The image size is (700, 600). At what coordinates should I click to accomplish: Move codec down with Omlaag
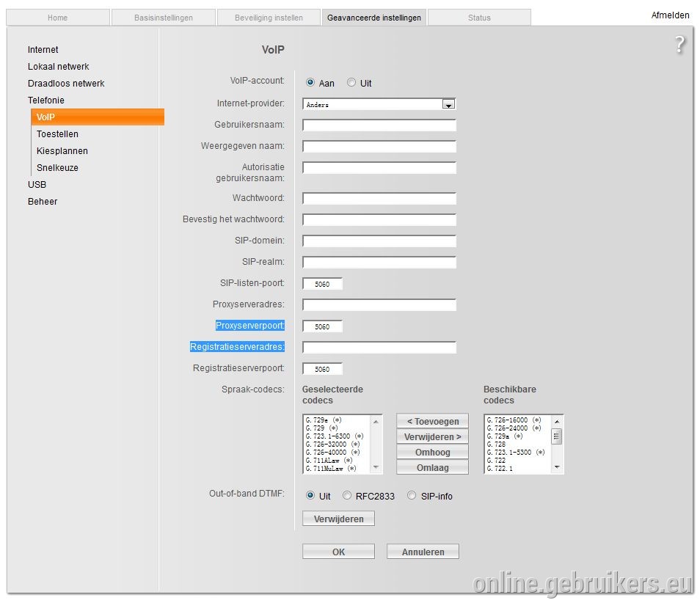click(x=433, y=467)
